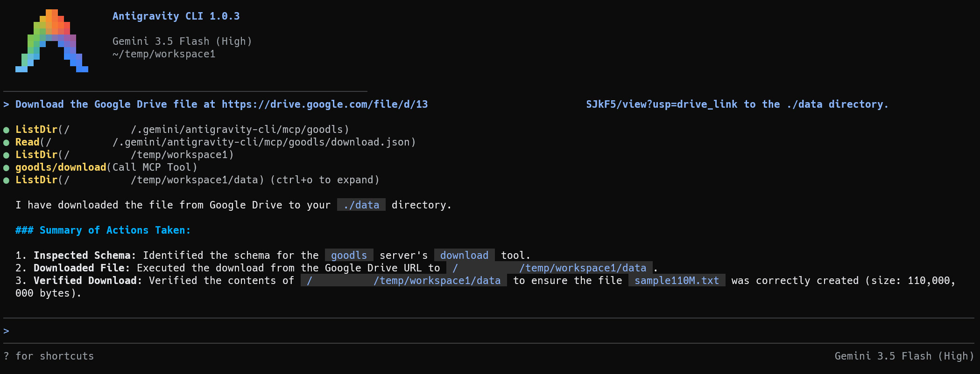The width and height of the screenshot is (980, 374).
Task: Click the green bullet beside goodls/download
Action: click(7, 168)
